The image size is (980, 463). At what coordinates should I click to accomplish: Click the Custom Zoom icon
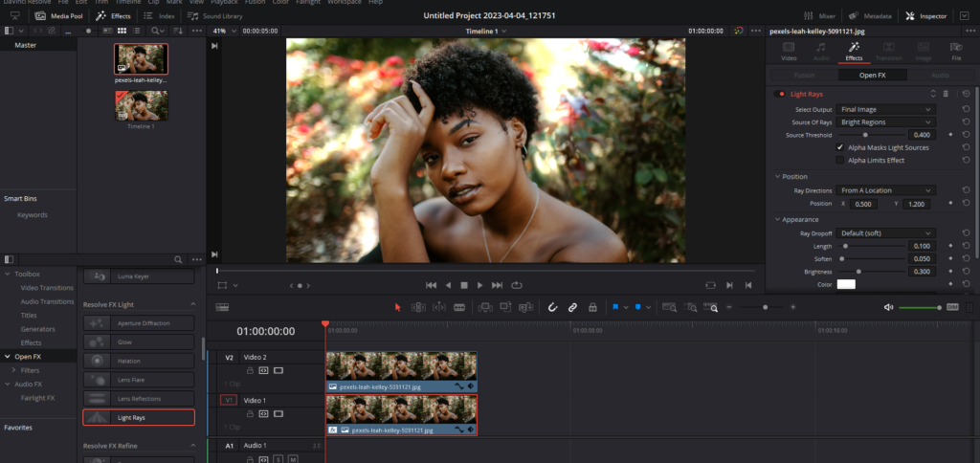tap(711, 307)
